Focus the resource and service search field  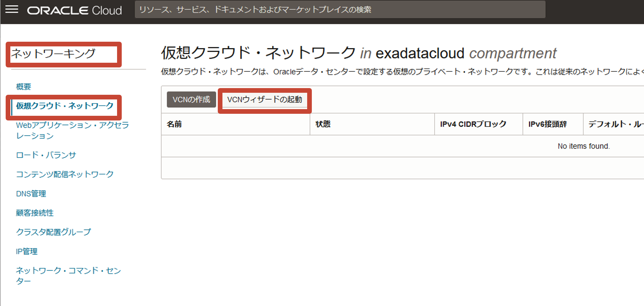(340, 10)
